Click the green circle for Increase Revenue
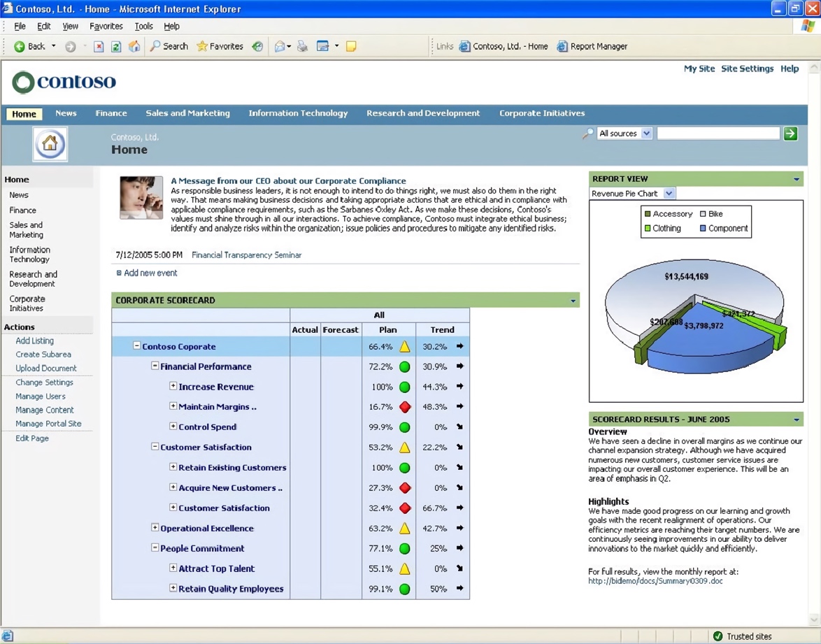Screen dimensions: 821x644 point(405,387)
